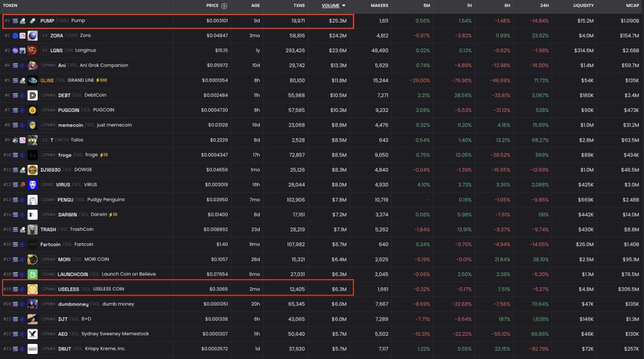Image resolution: width=644 pixels, height=359 pixels.
Task: Open the TRASH TrashCoin pair
Action: [x=67, y=229]
